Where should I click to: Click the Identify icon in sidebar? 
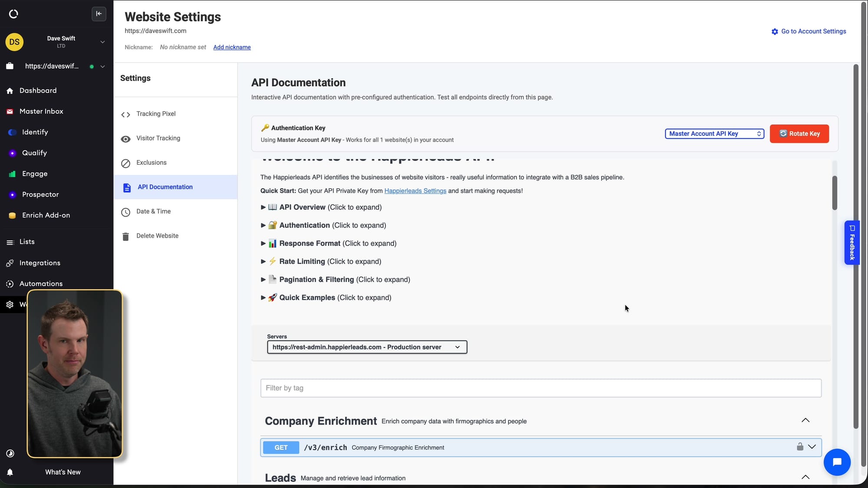click(12, 132)
